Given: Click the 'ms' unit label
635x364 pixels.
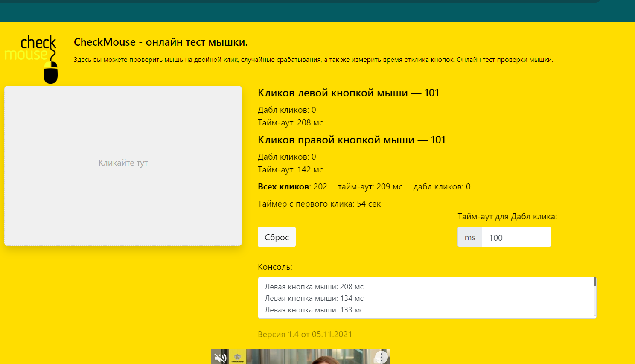Looking at the screenshot, I should 470,237.
